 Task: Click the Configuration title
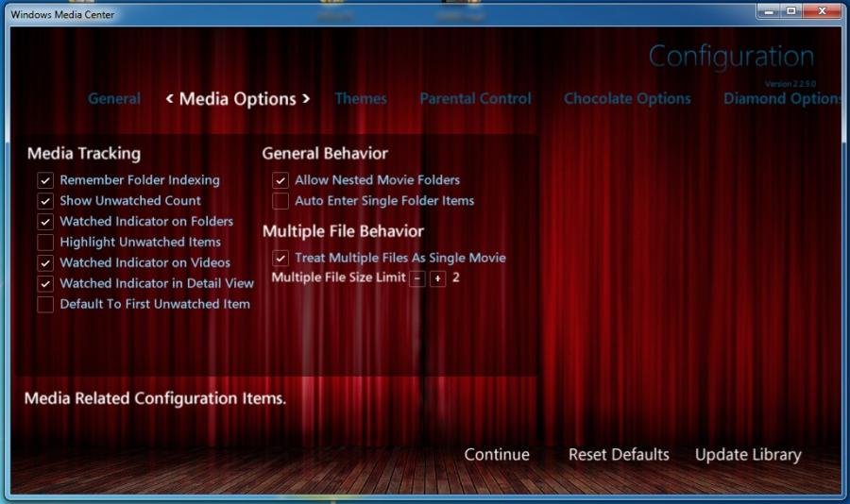click(731, 57)
